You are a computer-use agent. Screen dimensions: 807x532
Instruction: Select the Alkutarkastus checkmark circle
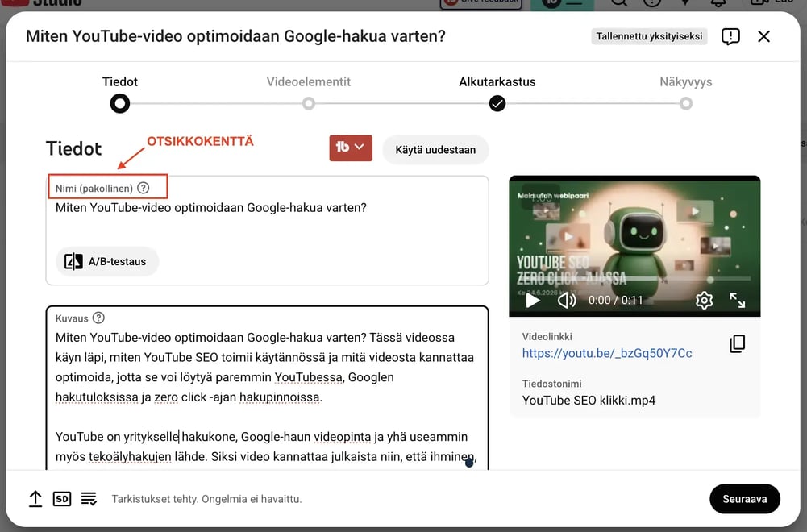[497, 104]
